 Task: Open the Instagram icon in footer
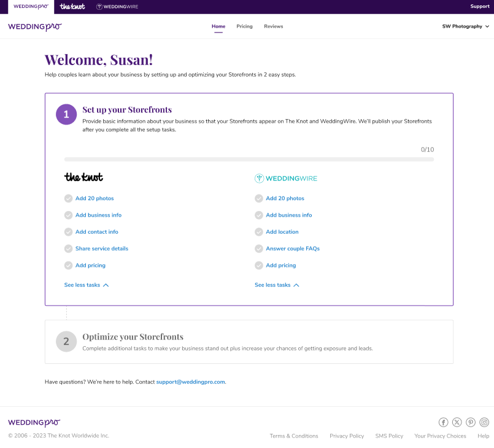pos(484,422)
